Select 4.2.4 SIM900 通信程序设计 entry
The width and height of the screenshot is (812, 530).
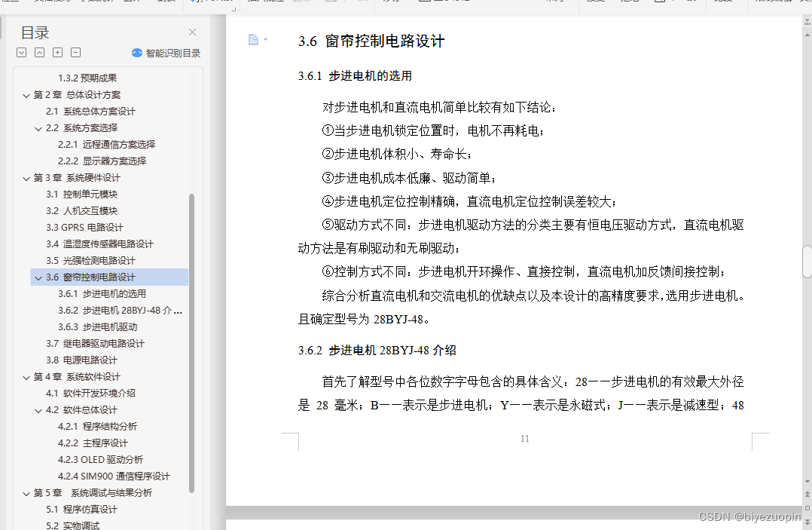click(x=114, y=476)
